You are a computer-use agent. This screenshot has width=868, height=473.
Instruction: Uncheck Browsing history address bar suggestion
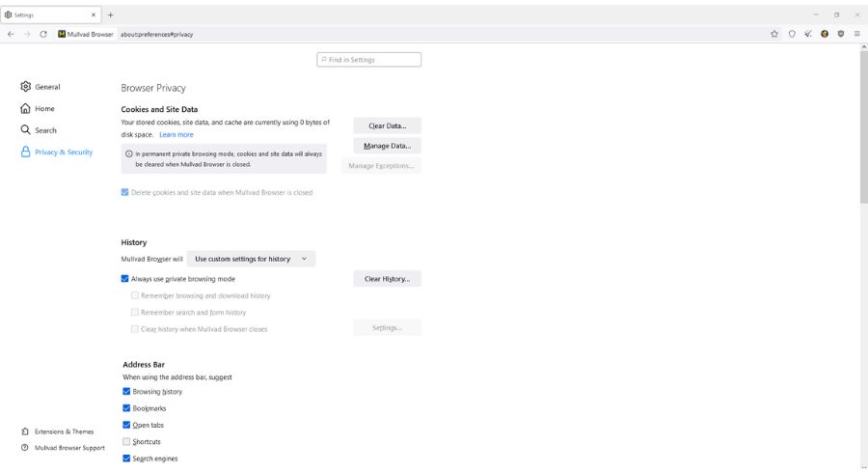[x=126, y=392]
